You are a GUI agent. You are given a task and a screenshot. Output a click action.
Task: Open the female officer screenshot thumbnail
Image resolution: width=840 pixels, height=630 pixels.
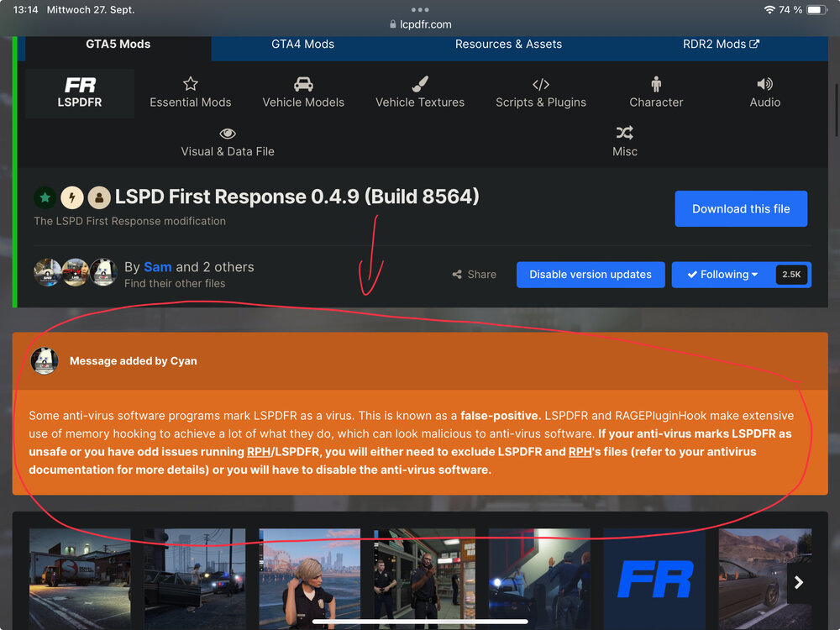tap(310, 579)
